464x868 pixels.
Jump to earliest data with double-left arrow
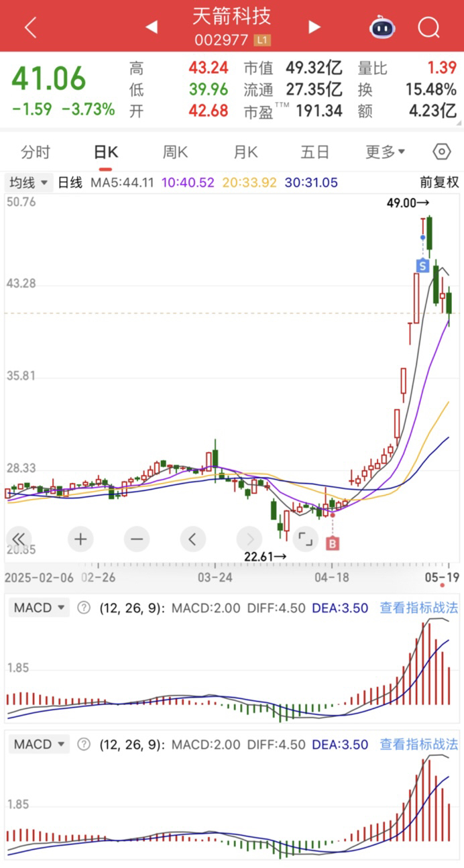tap(18, 539)
